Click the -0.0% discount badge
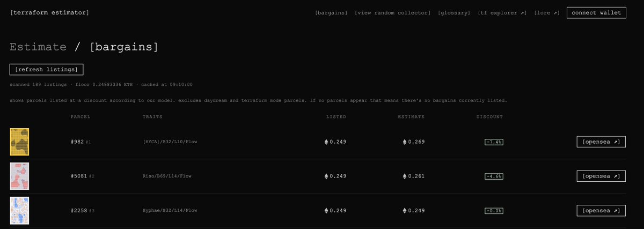 (x=494, y=211)
